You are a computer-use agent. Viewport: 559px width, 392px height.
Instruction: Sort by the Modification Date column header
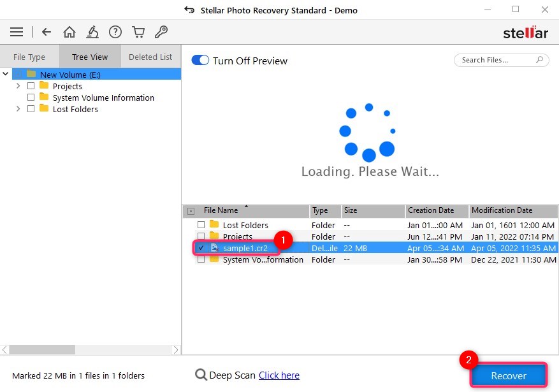coord(513,211)
